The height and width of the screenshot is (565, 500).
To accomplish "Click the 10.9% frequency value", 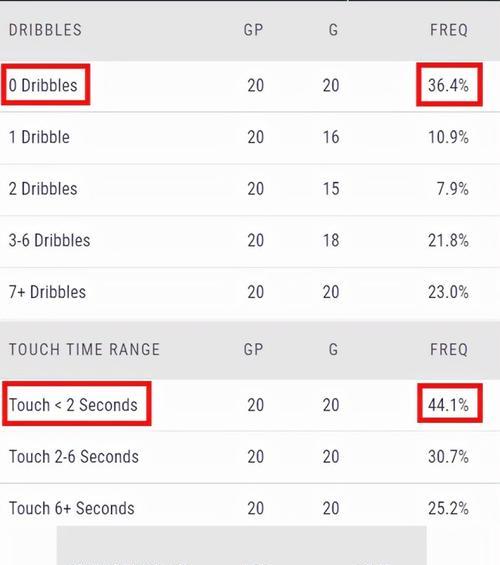I will tap(448, 137).
